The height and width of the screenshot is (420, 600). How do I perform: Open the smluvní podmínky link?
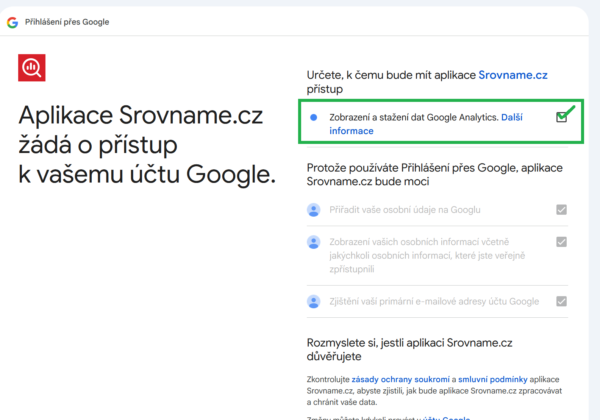(492, 379)
